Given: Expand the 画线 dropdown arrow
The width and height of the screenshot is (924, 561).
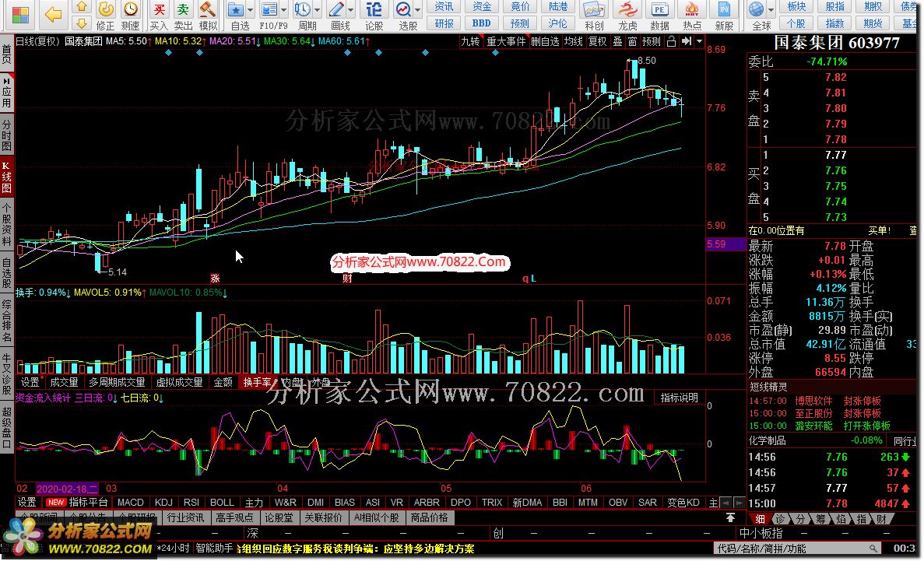Looking at the screenshot, I should 350,10.
